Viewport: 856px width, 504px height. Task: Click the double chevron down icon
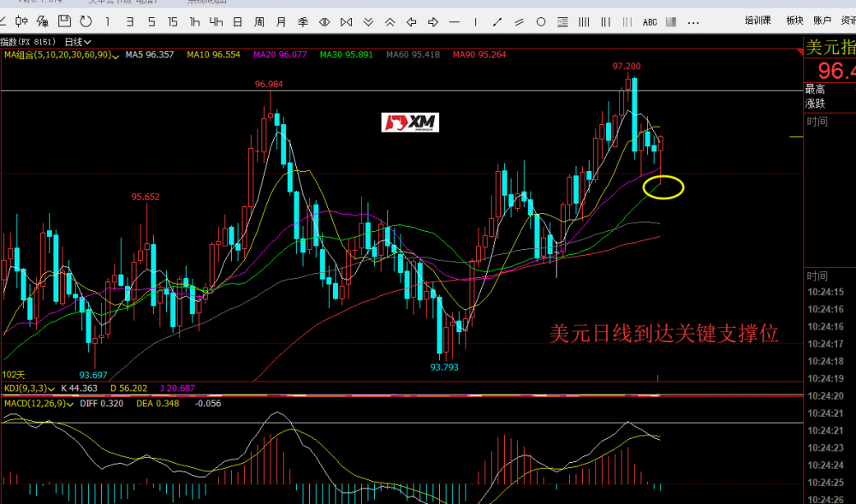click(368, 21)
